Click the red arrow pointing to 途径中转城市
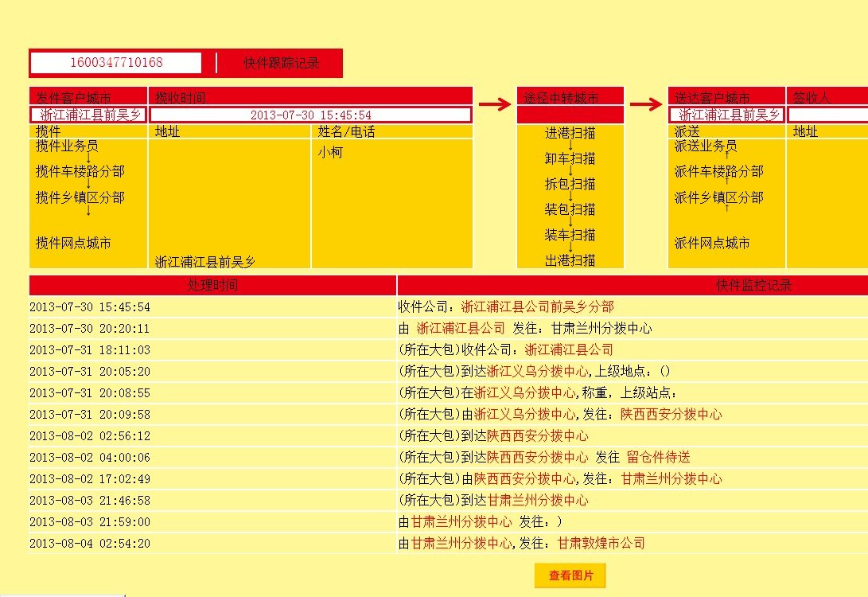Screen dimensions: 868x597 pos(492,102)
